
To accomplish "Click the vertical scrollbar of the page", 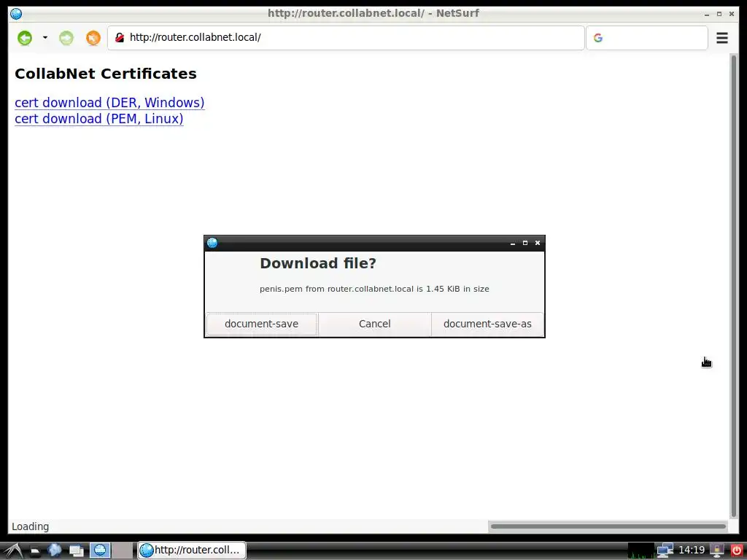I will pyautogui.click(x=734, y=286).
